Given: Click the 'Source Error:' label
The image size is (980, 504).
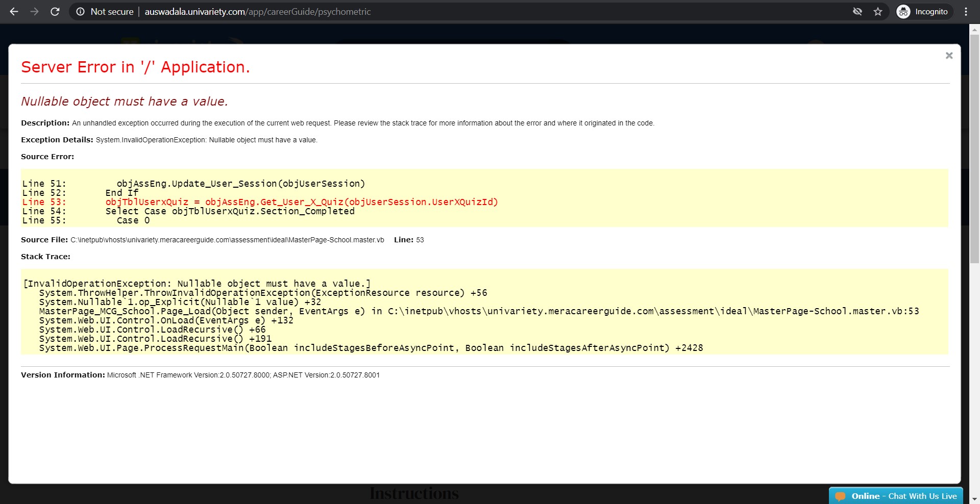Looking at the screenshot, I should click(x=47, y=157).
